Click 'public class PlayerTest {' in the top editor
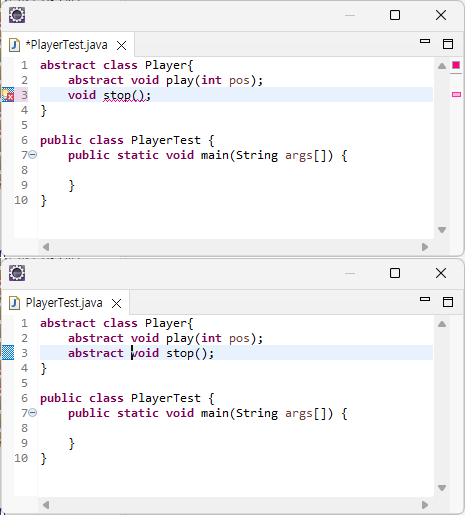This screenshot has height=517, width=465. click(127, 140)
